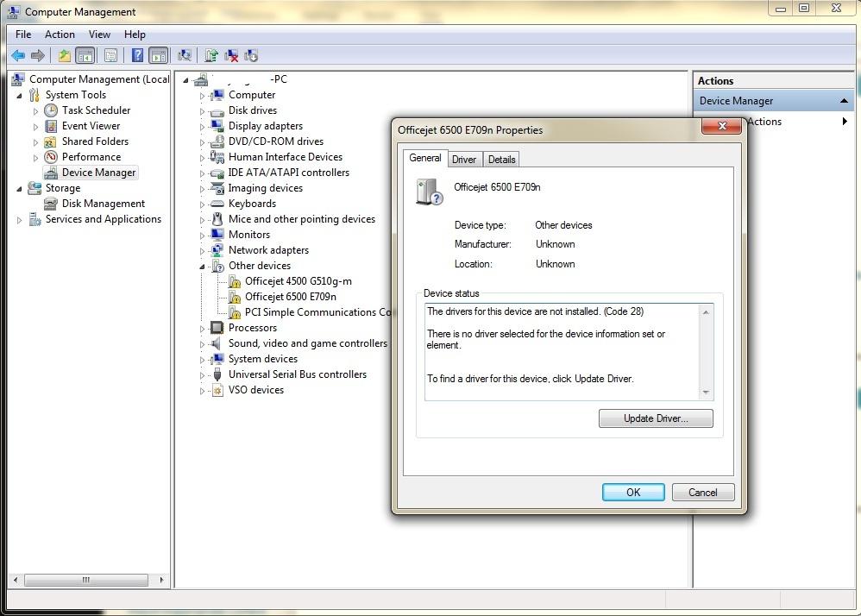Click Cancel in the Properties dialog
Screen dimensions: 861x616
coord(702,493)
